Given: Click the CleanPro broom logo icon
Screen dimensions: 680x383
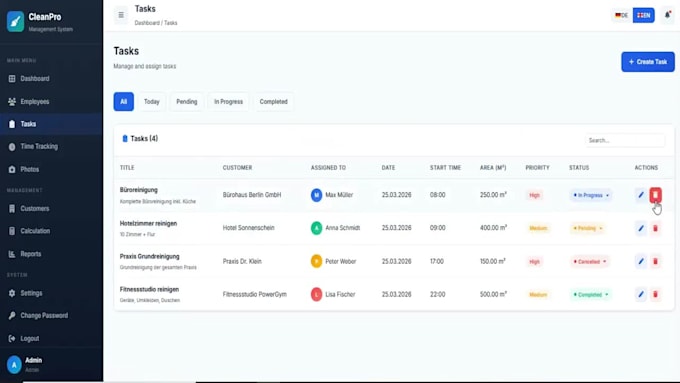Looking at the screenshot, I should [15, 21].
